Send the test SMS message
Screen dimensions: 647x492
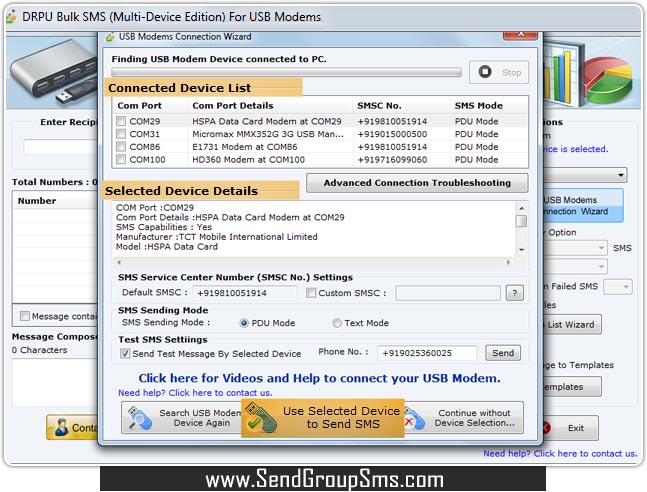point(503,353)
